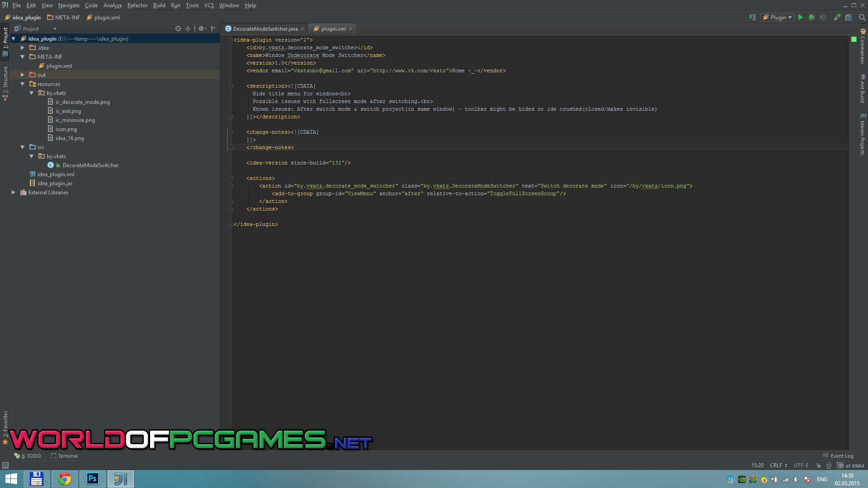The width and height of the screenshot is (868, 488).
Task: Switch to DecorateModeSwitcher.java tab
Action: 265,29
